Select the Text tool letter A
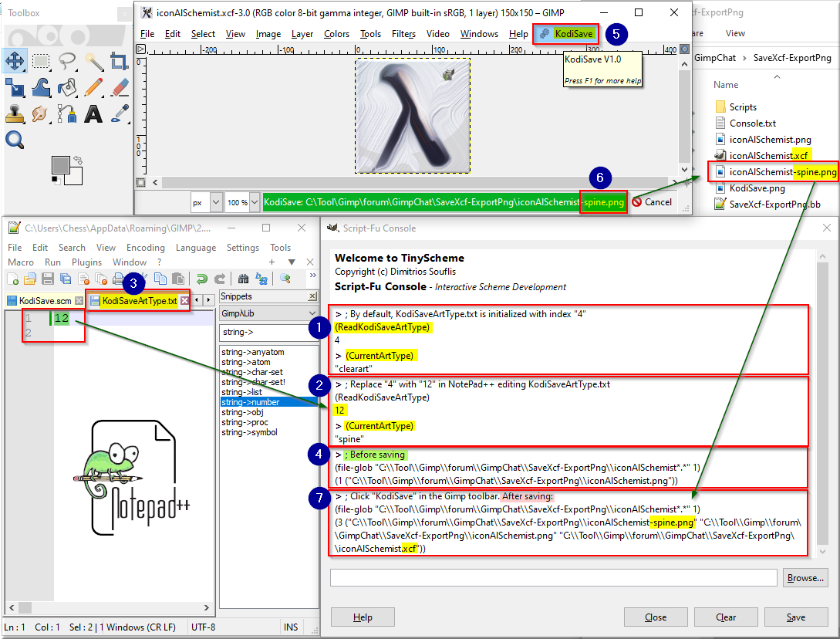The height and width of the screenshot is (639, 840). coord(94,113)
